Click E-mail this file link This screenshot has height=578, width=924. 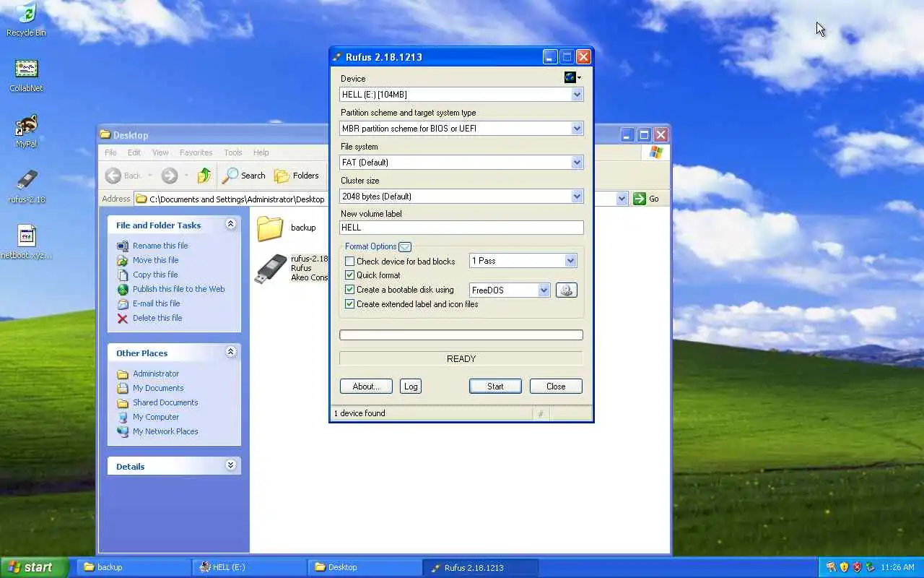pos(156,303)
